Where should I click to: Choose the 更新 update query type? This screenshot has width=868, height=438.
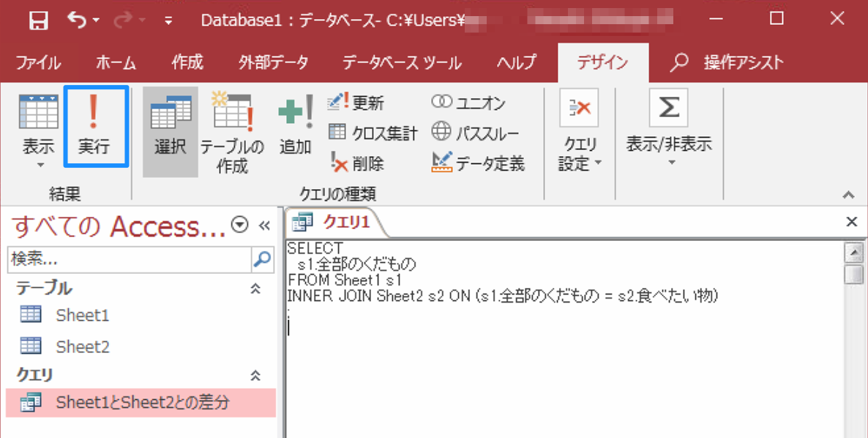pyautogui.click(x=356, y=103)
